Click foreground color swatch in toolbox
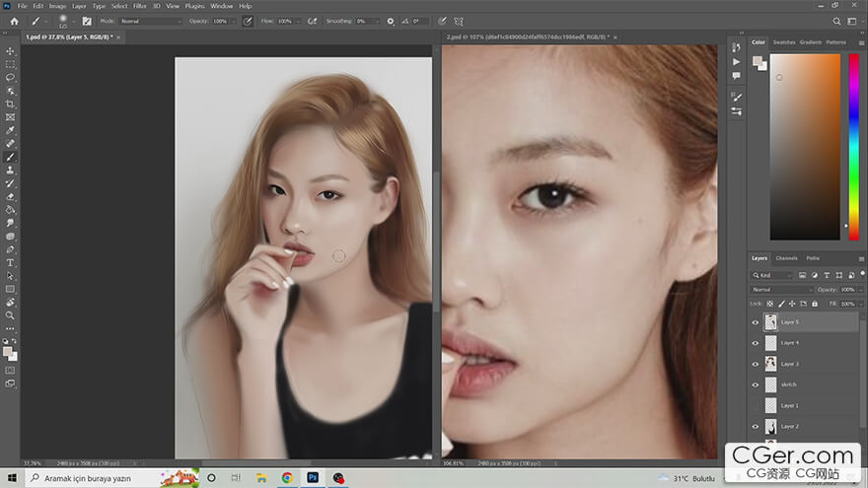Screen dimensions: 868x488 [x=8, y=352]
